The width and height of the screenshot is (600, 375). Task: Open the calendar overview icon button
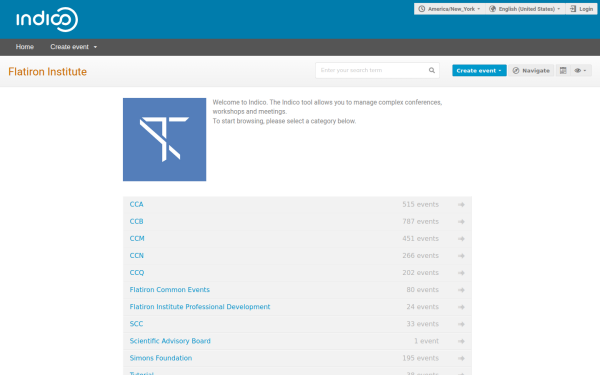(563, 70)
